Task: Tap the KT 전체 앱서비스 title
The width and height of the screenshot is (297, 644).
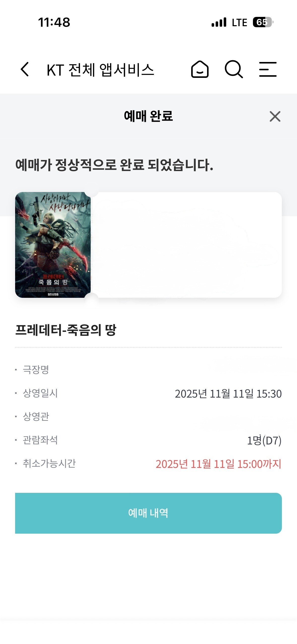Action: (100, 70)
